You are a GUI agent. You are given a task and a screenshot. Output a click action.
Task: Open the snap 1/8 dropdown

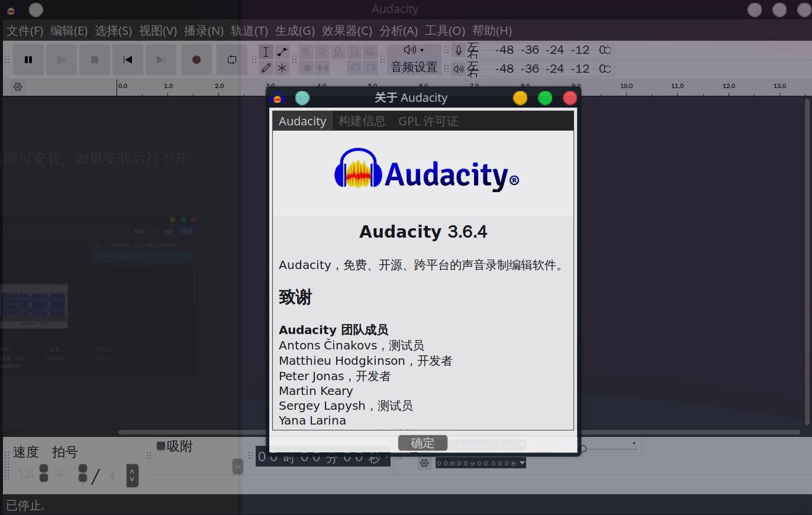238,467
